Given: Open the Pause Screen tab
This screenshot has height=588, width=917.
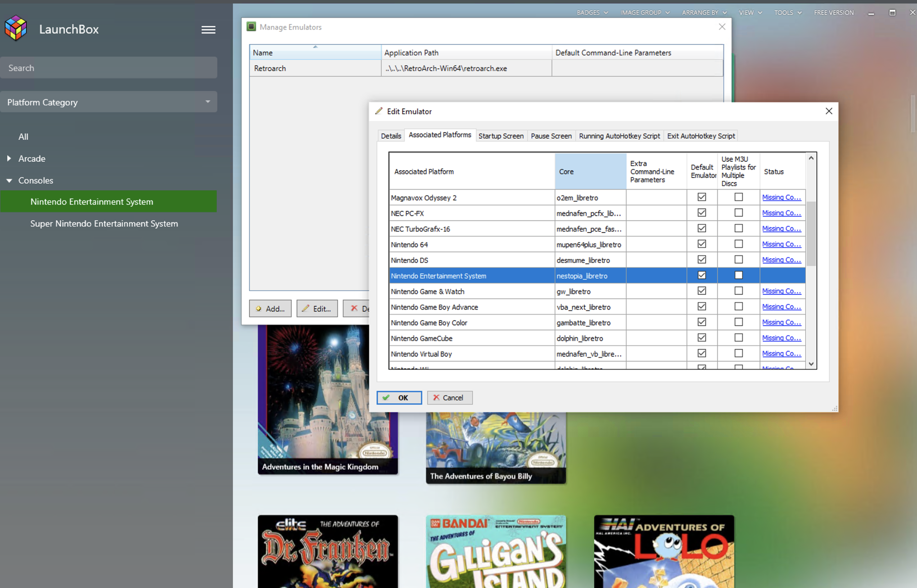Looking at the screenshot, I should click(x=551, y=136).
